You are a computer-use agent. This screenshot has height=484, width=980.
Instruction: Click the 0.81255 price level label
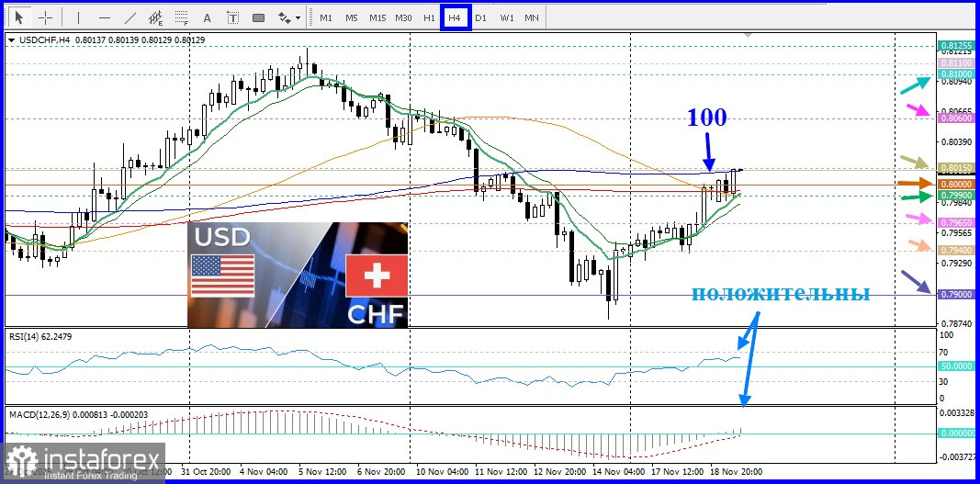[x=955, y=46]
